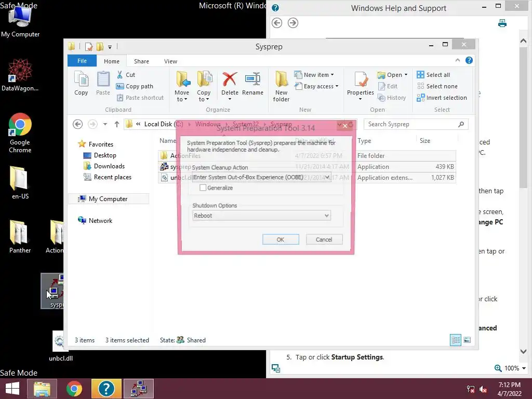Image resolution: width=532 pixels, height=399 pixels.
Task: Expand the Easy access dropdown
Action: 316,86
